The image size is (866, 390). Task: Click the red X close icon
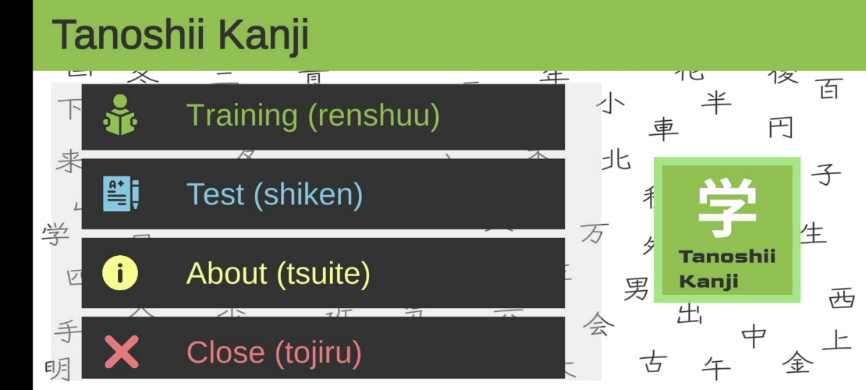pyautogui.click(x=121, y=352)
